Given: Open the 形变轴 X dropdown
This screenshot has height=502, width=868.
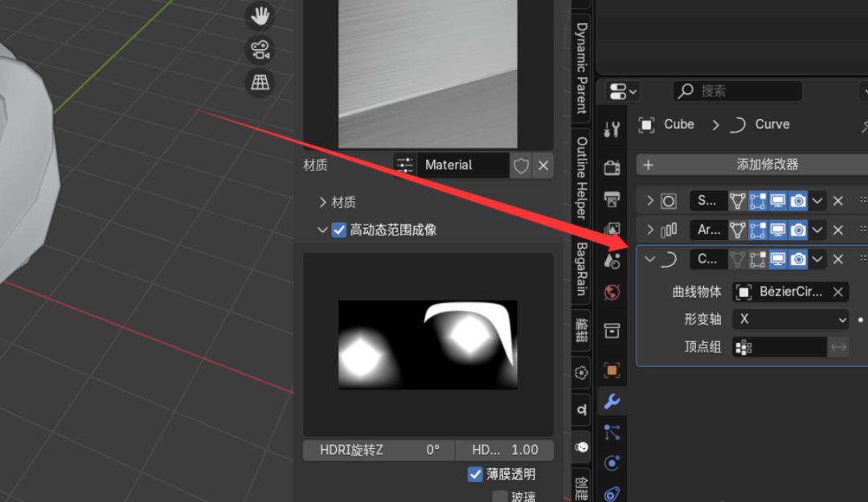Looking at the screenshot, I should coord(791,320).
